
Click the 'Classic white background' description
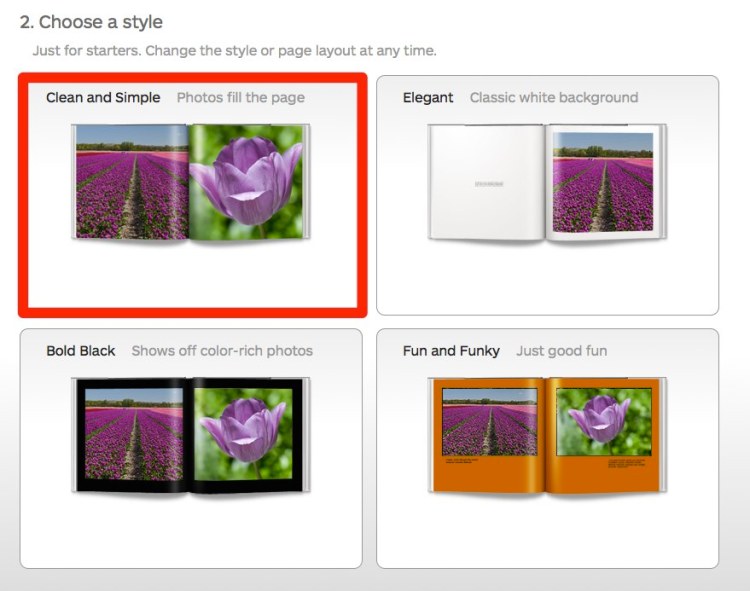point(553,98)
